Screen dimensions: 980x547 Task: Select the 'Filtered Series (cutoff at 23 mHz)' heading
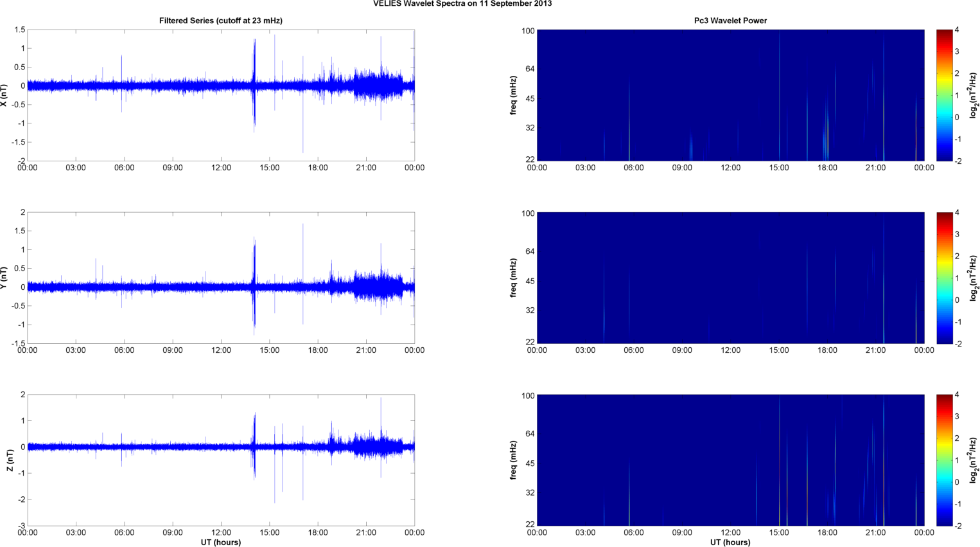(x=221, y=21)
